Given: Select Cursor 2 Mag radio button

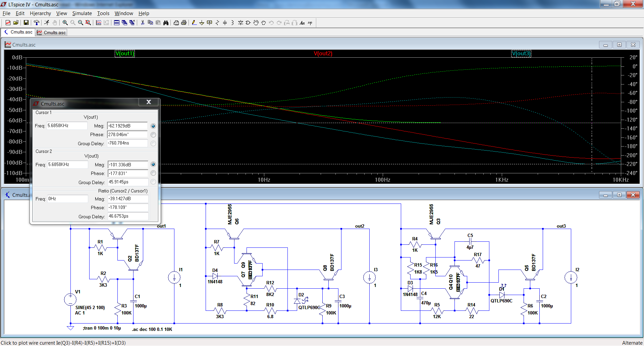Looking at the screenshot, I should click(x=153, y=164).
